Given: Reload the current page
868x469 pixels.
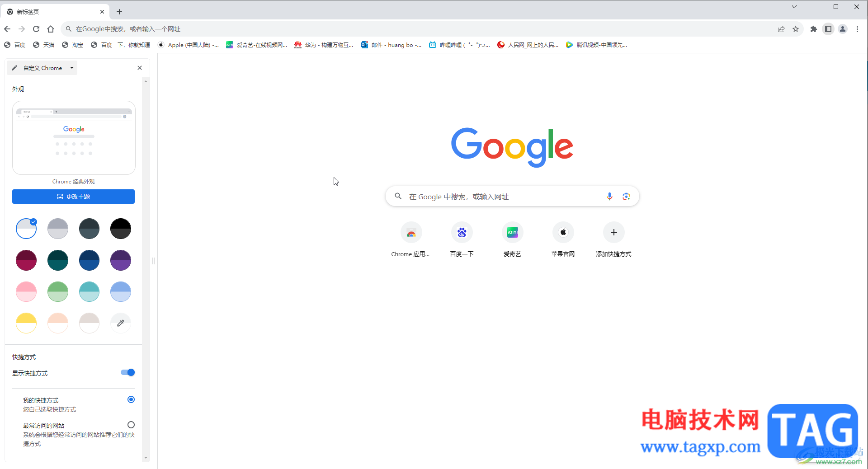Looking at the screenshot, I should point(36,29).
